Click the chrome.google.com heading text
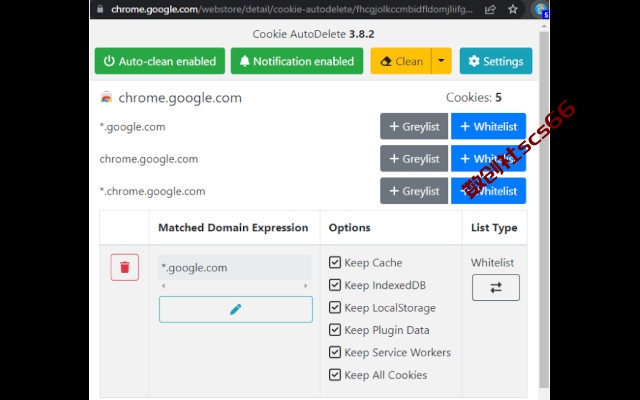This screenshot has width=640, height=400. point(180,98)
